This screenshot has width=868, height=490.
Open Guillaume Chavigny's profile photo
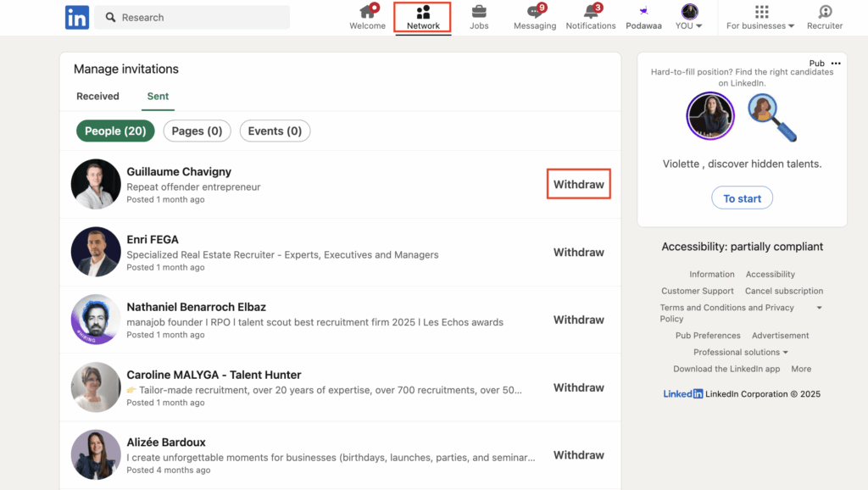pyautogui.click(x=96, y=184)
